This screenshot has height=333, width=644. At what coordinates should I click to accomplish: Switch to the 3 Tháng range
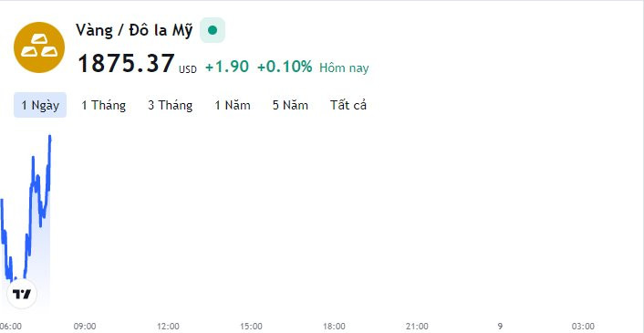coord(170,105)
